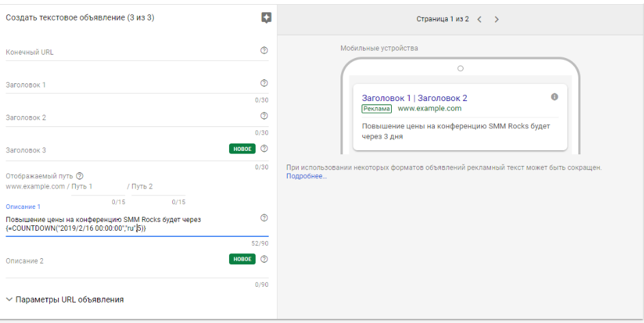
Task: Go to previous preview page arrow
Action: [x=479, y=19]
